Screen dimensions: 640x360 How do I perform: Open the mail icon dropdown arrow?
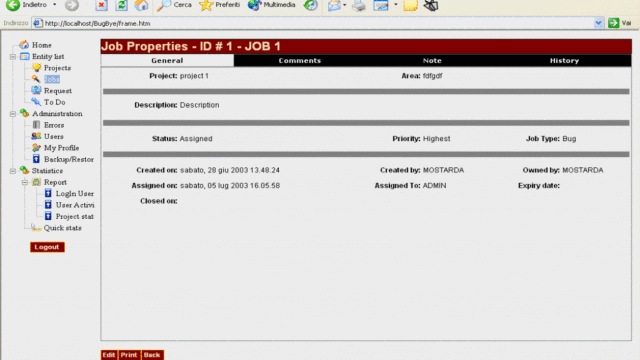click(x=344, y=5)
